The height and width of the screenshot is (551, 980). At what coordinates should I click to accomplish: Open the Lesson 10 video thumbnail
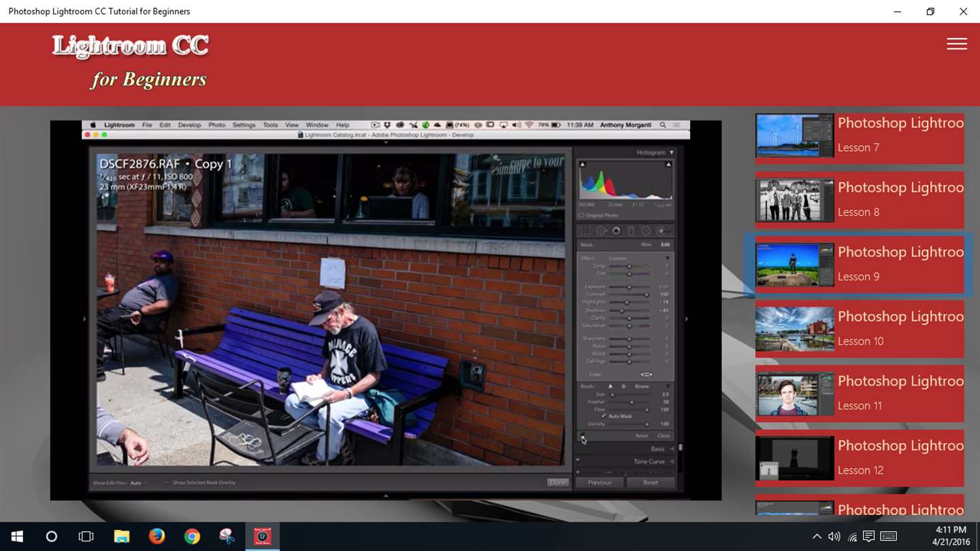pos(794,329)
